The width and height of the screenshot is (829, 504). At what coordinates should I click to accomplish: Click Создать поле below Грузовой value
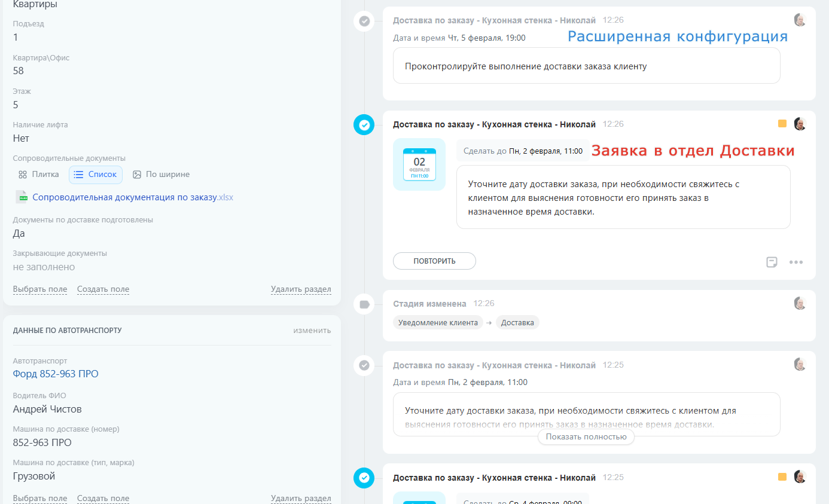pos(103,499)
